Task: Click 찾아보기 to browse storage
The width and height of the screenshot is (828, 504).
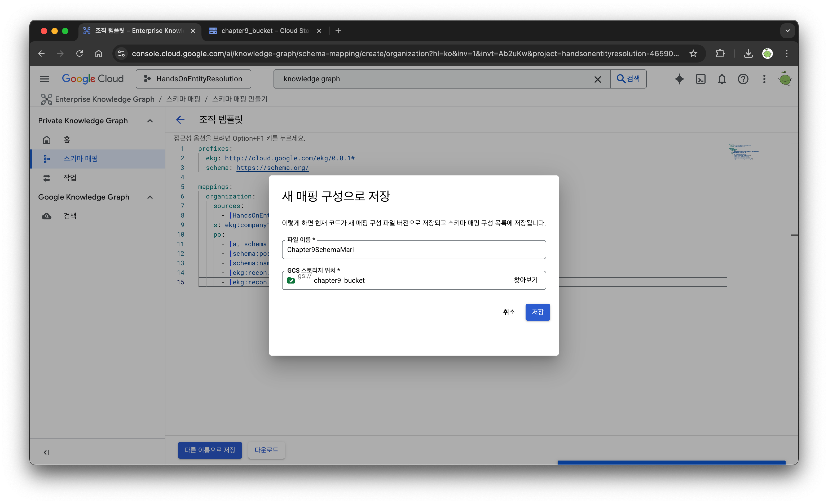Action: pos(526,280)
